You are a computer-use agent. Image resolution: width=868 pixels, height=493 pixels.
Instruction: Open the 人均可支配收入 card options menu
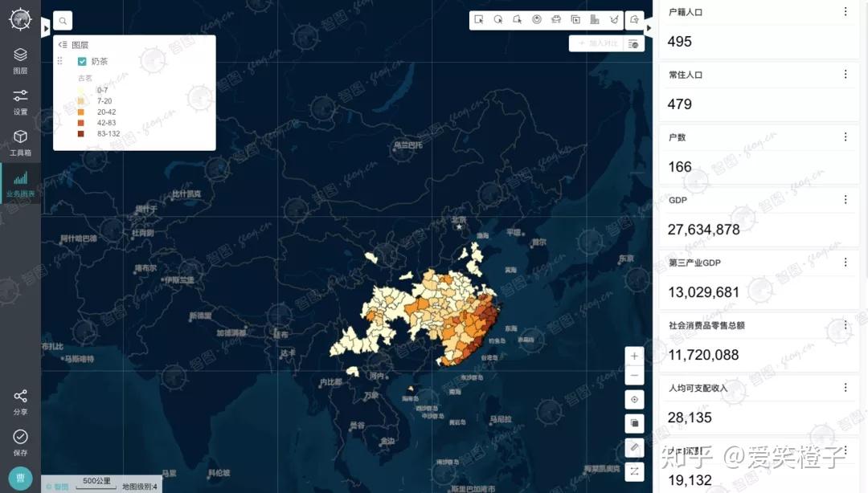pos(845,387)
